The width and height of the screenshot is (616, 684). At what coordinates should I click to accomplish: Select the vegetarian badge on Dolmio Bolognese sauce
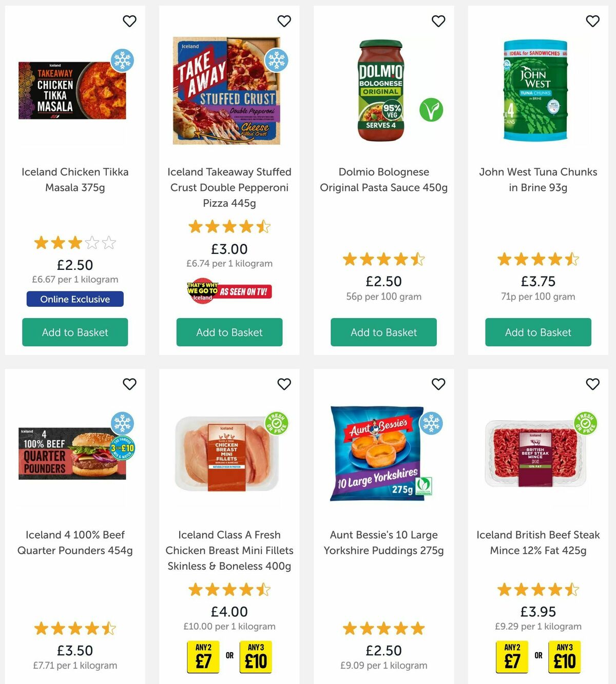pyautogui.click(x=432, y=109)
